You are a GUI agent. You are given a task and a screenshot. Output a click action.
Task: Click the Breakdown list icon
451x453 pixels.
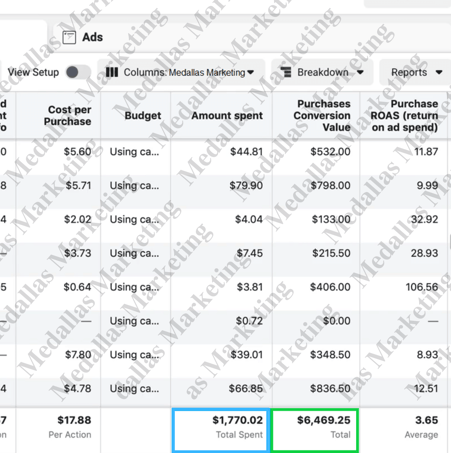[286, 72]
